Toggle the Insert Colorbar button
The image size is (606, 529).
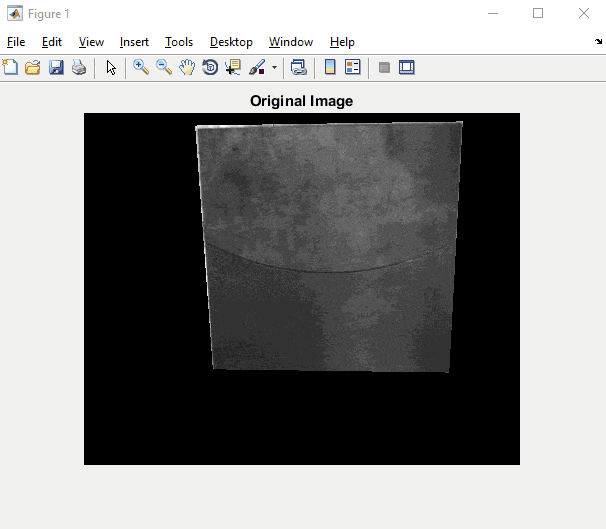click(x=330, y=68)
